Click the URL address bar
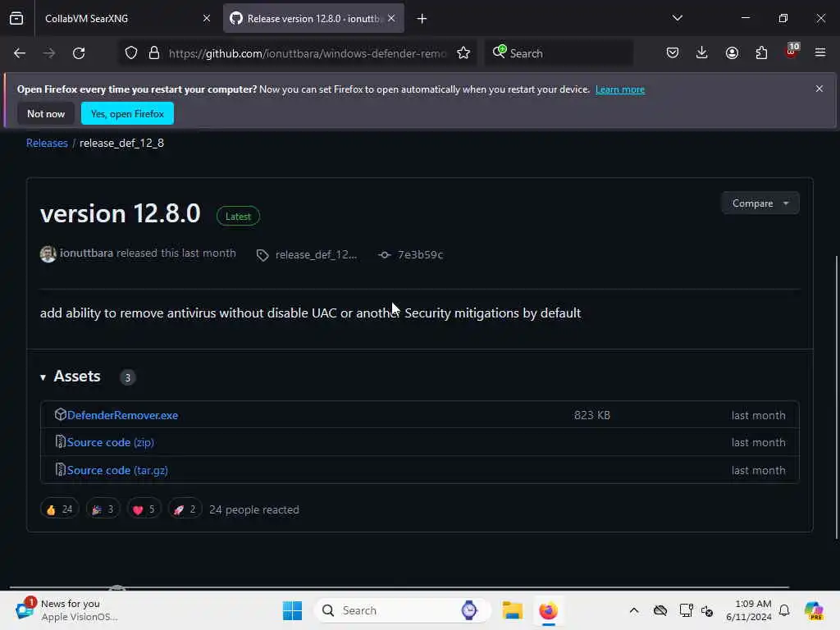 coord(307,53)
